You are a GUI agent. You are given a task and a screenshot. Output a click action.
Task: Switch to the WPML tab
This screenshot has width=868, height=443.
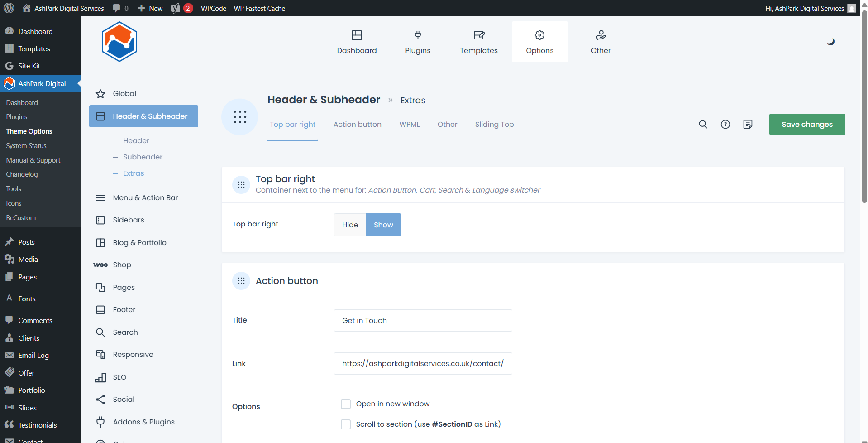(x=409, y=124)
